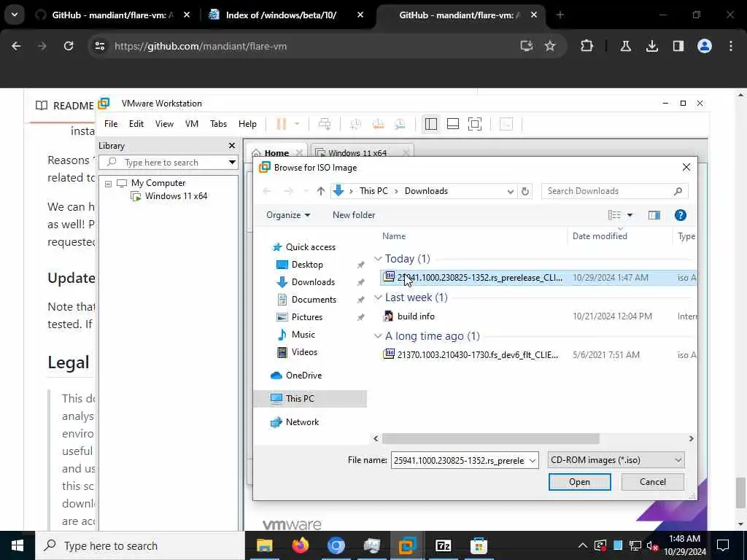Open the Organize dropdown menu
Image resolution: width=747 pixels, height=560 pixels.
(x=287, y=215)
